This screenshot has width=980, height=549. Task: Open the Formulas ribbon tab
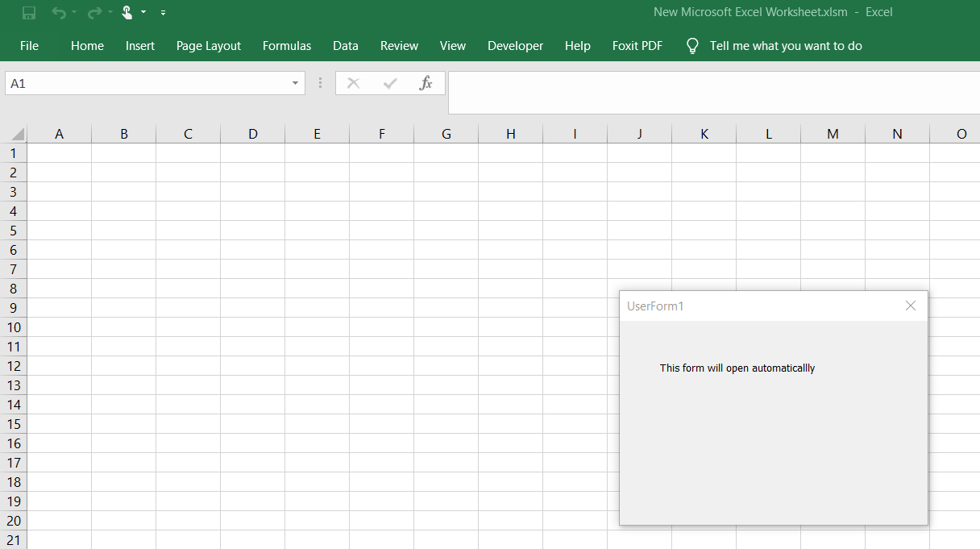tap(287, 46)
